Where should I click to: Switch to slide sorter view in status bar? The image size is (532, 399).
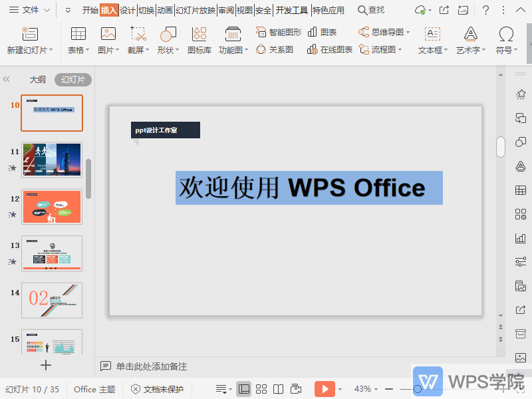261,388
